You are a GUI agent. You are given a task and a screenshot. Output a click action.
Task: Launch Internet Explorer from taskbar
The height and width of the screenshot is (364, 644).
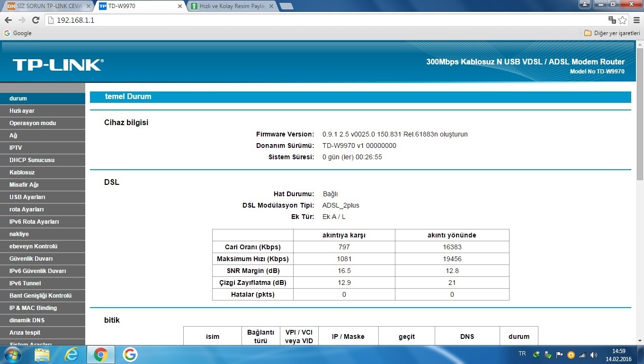[72, 355]
